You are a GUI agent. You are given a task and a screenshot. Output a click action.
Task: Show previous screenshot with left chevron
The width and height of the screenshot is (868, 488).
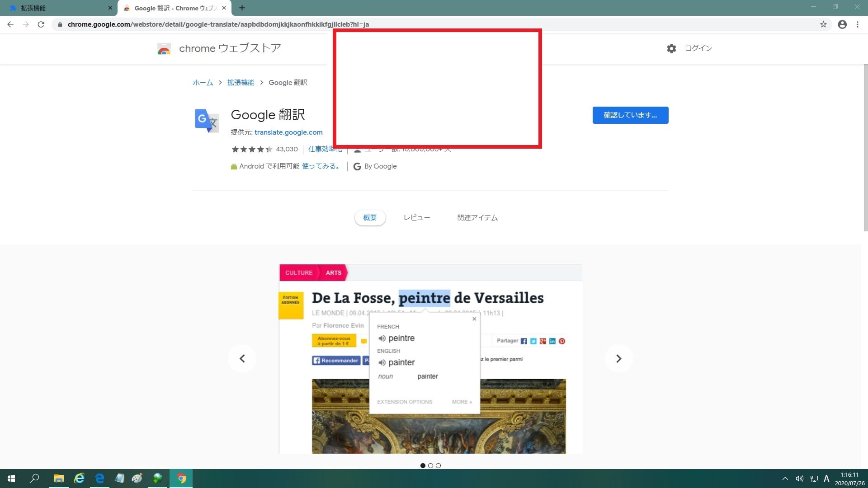pyautogui.click(x=242, y=359)
